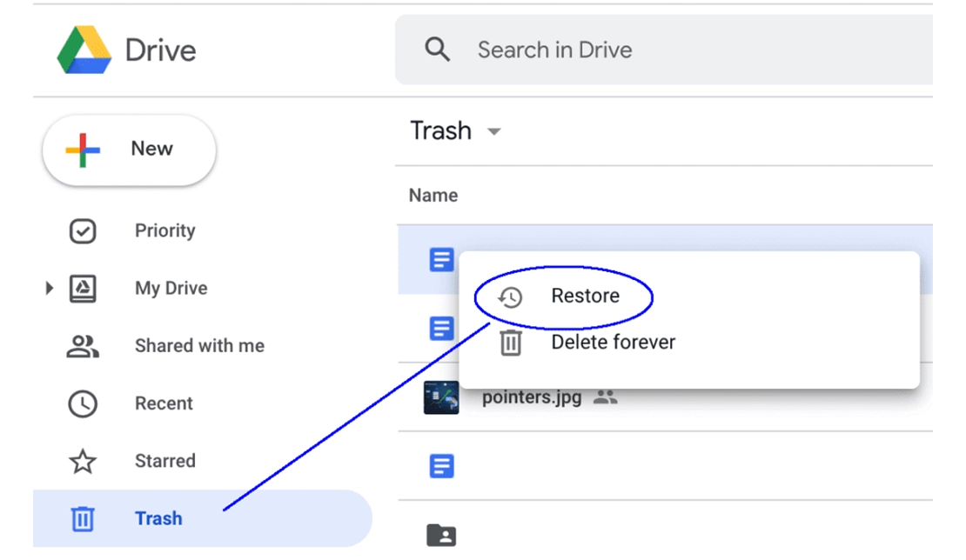The image size is (966, 560).
Task: Open the Trash section in sidebar
Action: [158, 518]
